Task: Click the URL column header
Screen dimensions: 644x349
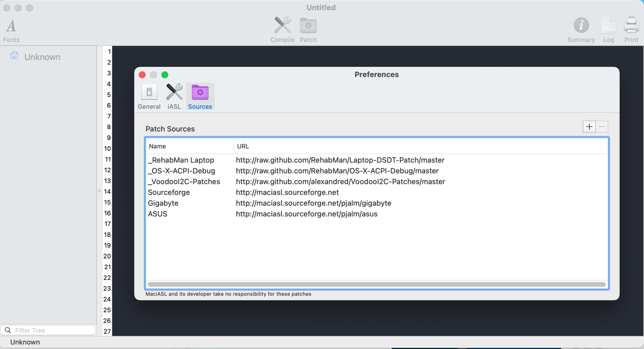Action: [x=421, y=146]
